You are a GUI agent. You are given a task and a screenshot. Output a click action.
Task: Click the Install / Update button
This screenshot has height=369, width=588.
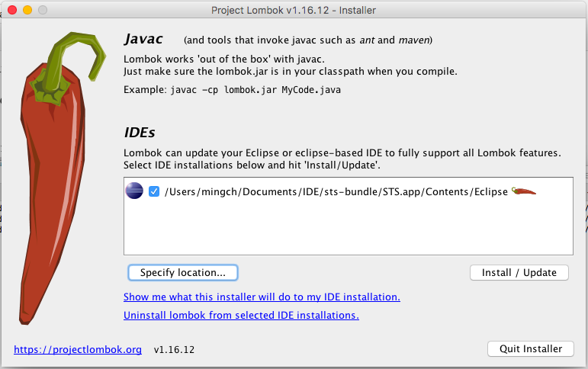519,273
